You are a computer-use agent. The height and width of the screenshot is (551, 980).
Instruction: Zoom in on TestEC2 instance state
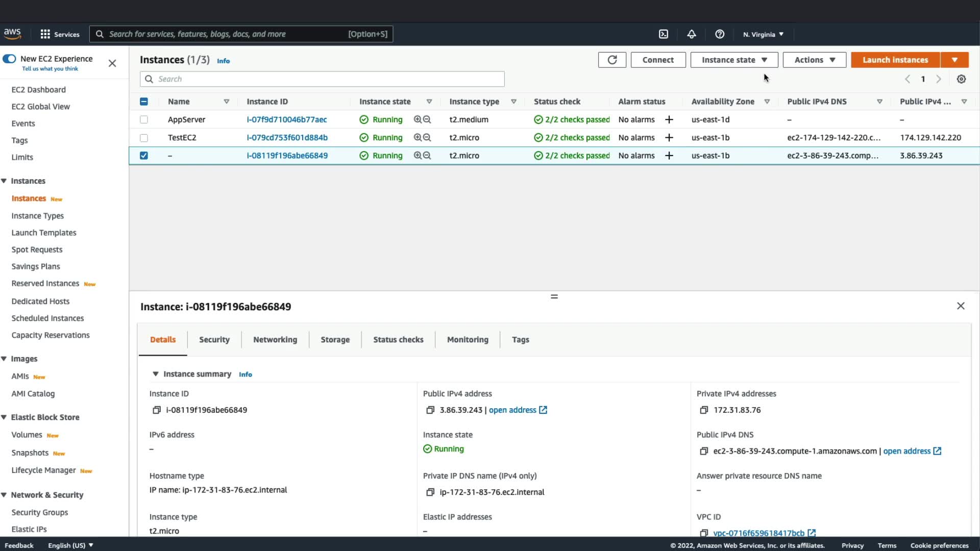click(418, 138)
